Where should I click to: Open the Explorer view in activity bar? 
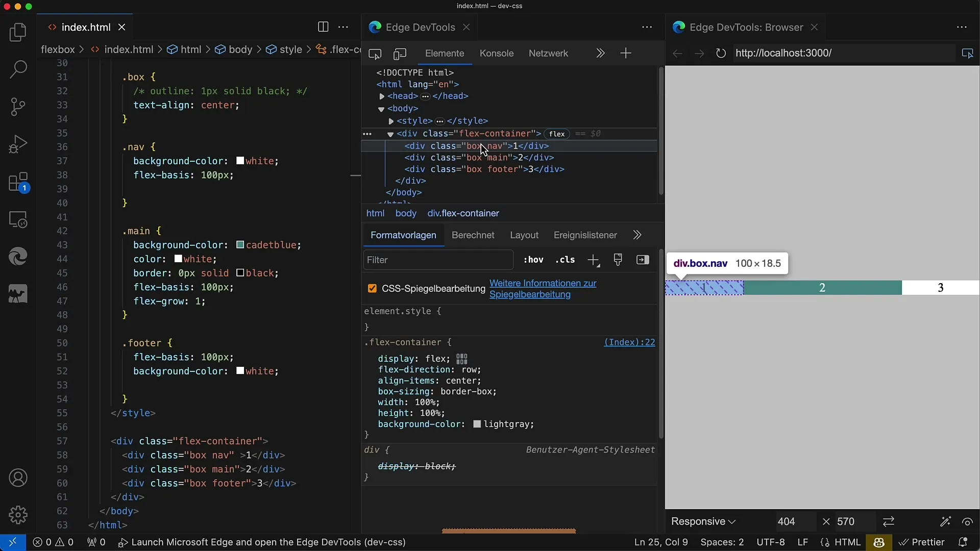click(18, 33)
